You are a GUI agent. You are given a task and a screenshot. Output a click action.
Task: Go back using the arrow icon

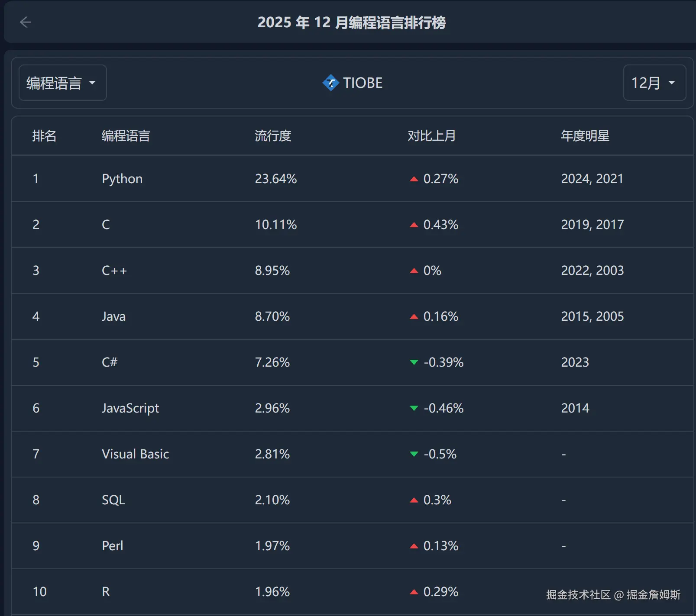coord(26,22)
